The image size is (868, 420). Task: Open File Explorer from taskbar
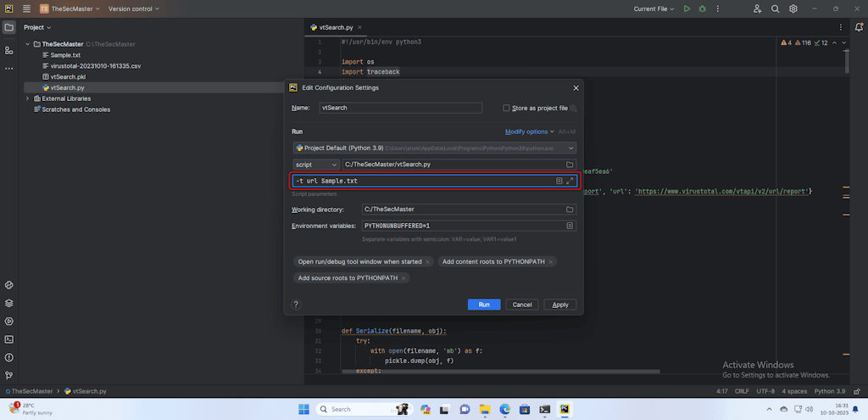(x=485, y=409)
